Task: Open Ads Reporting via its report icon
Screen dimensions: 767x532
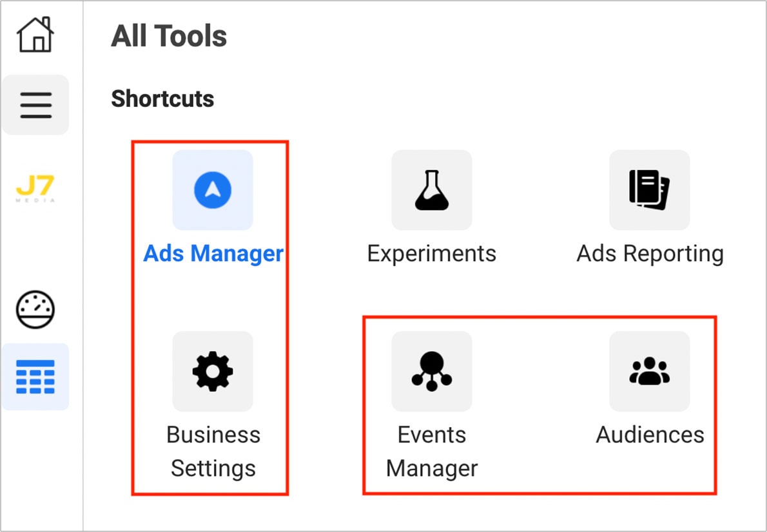Action: click(649, 190)
